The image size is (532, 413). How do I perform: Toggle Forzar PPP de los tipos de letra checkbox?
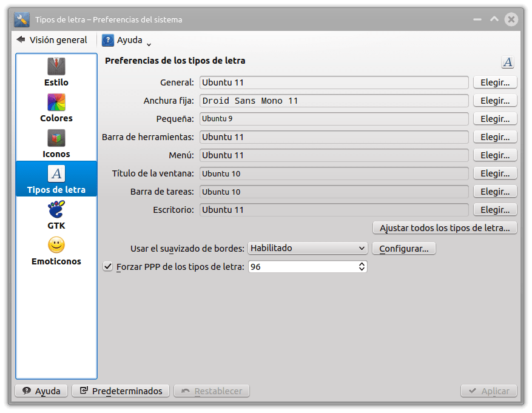[x=109, y=266]
